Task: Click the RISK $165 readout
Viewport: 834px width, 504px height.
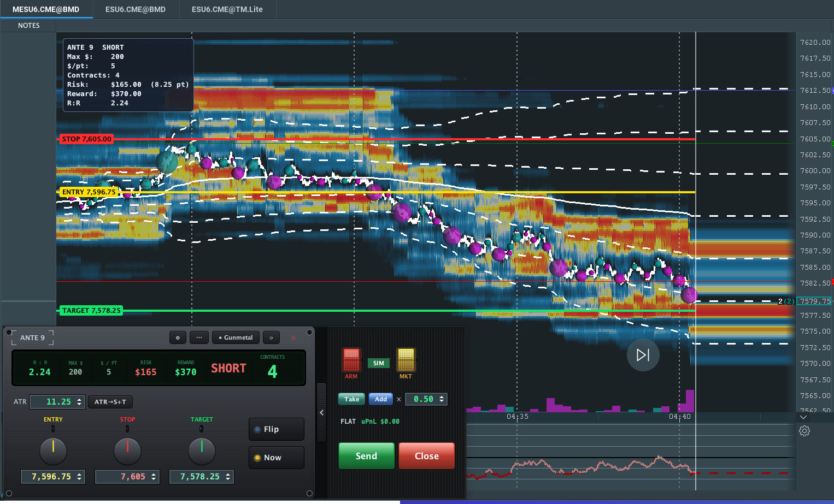Action: coord(146,372)
